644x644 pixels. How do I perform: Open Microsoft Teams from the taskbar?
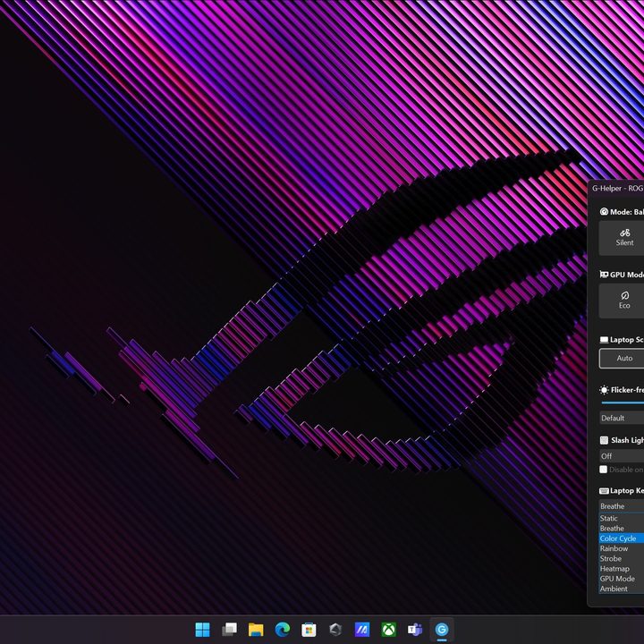click(415, 629)
